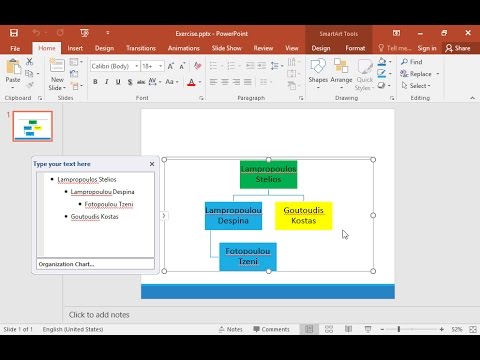Toggle Justify alignment button
Image resolution: width=480 pixels, height=360 pixels.
coord(248,82)
